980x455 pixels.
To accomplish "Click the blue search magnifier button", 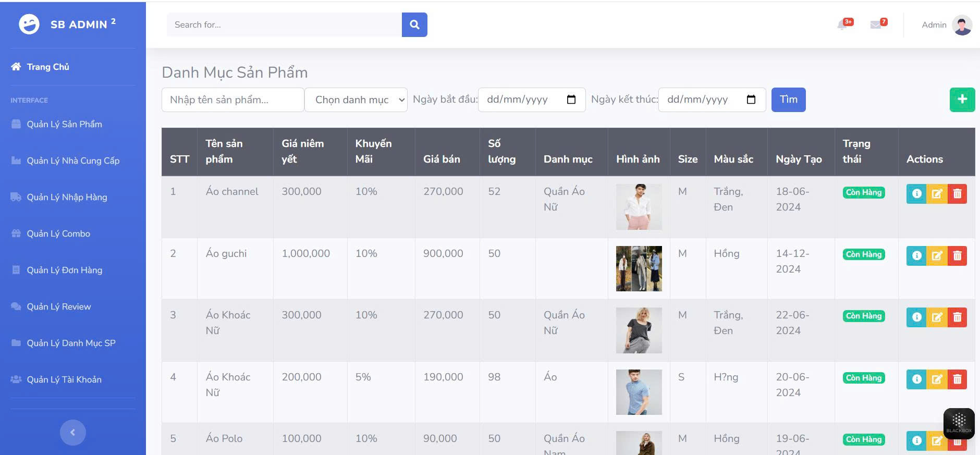I will [x=414, y=24].
